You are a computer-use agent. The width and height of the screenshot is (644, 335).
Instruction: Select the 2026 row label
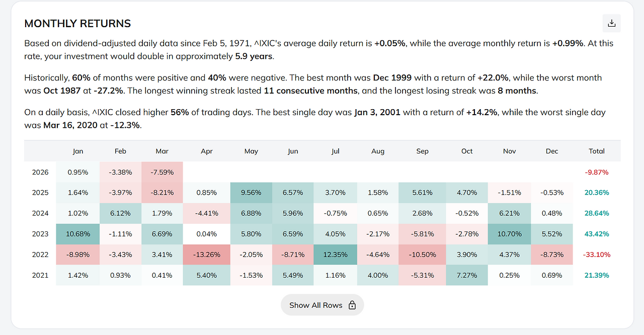click(40, 172)
